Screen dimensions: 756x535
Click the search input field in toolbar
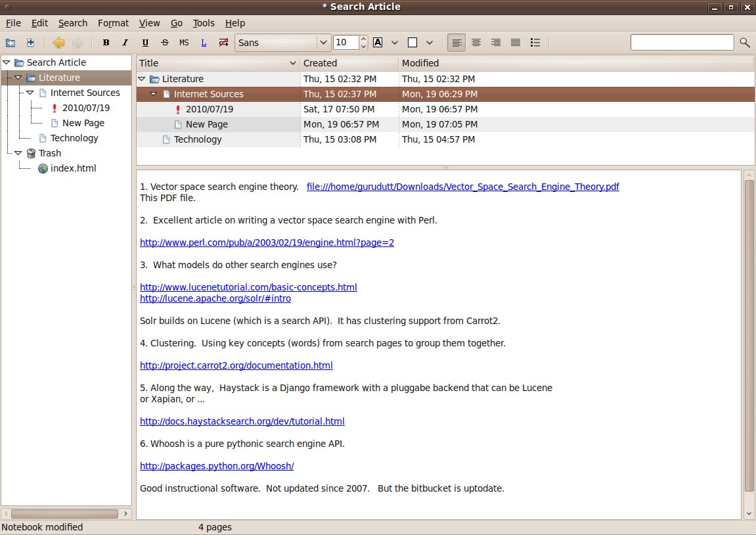click(682, 43)
